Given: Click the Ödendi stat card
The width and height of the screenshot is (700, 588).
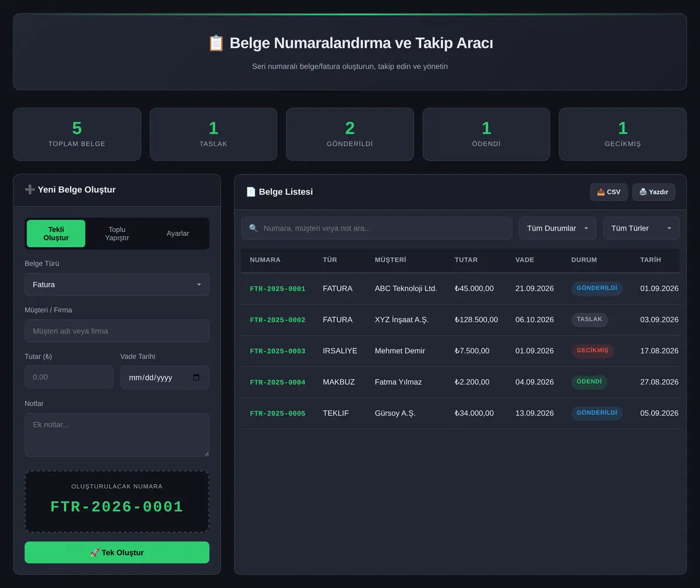Looking at the screenshot, I should pos(487,134).
